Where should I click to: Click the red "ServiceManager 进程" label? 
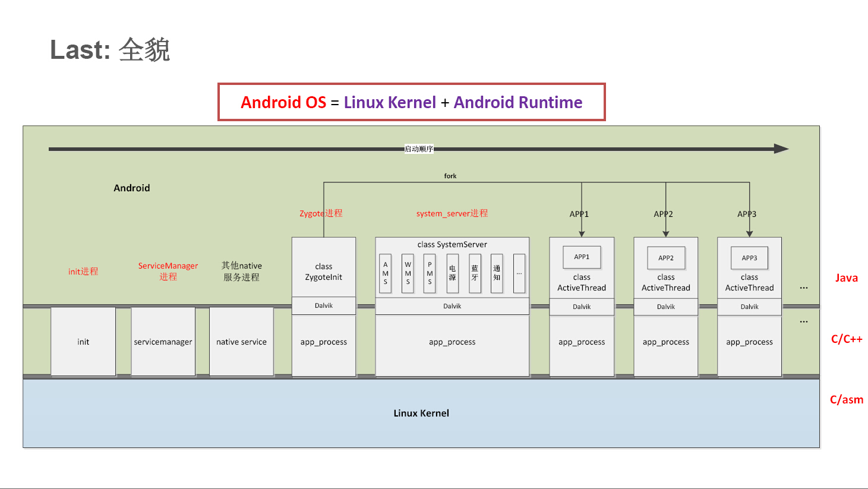click(168, 271)
